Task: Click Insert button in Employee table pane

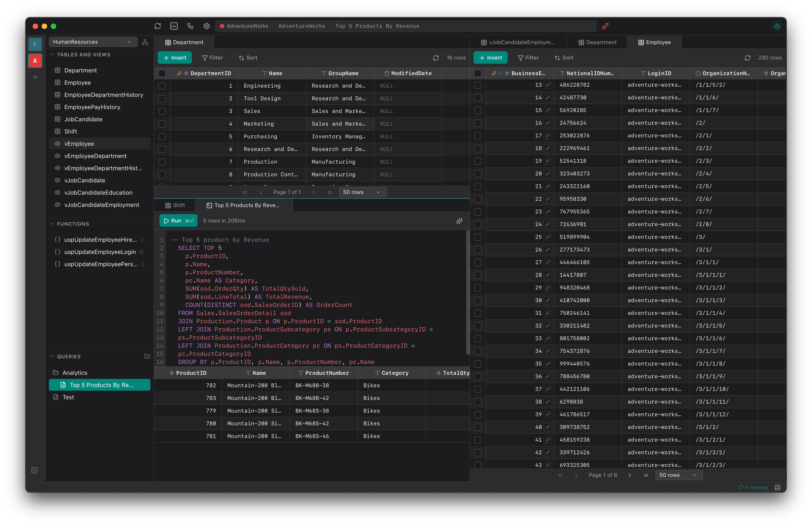Action: [490, 58]
